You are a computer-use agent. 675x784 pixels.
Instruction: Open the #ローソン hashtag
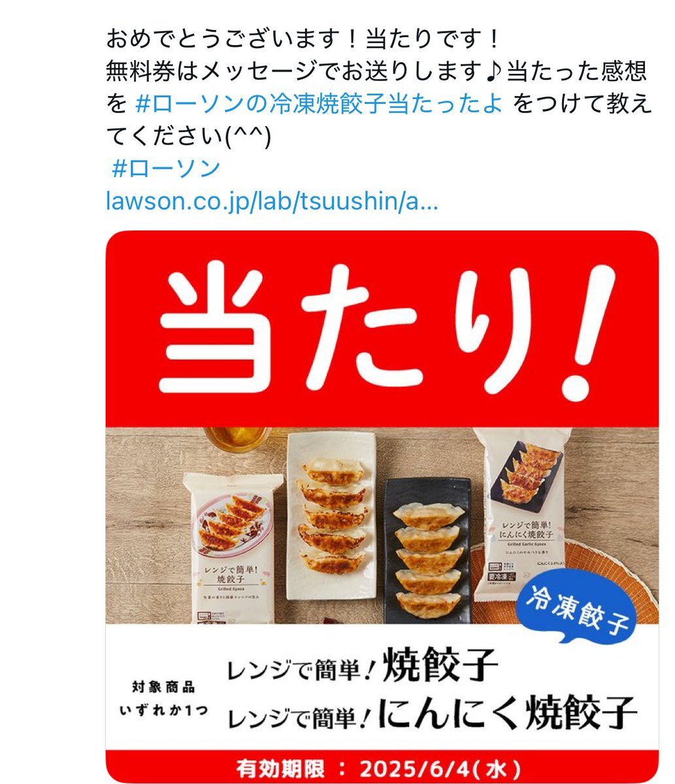pos(167,169)
